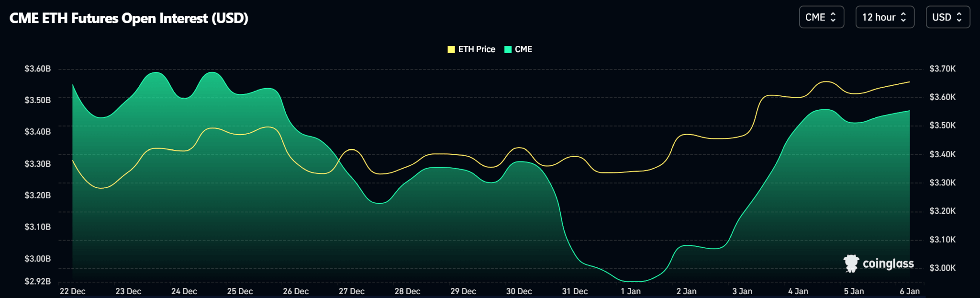Select the 22 Dec date on the x-axis
Image resolution: width=980 pixels, height=298 pixels.
(73, 291)
